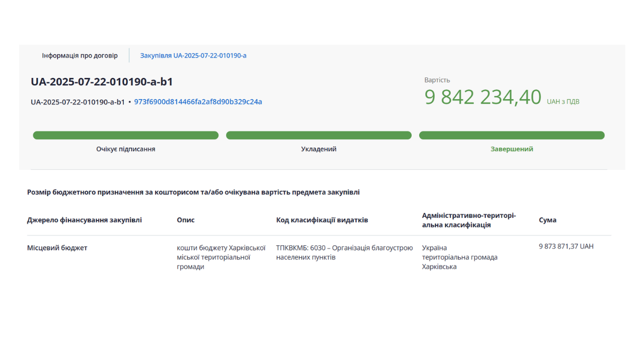Select the "Місцевий бюджет" table cell

click(x=57, y=248)
